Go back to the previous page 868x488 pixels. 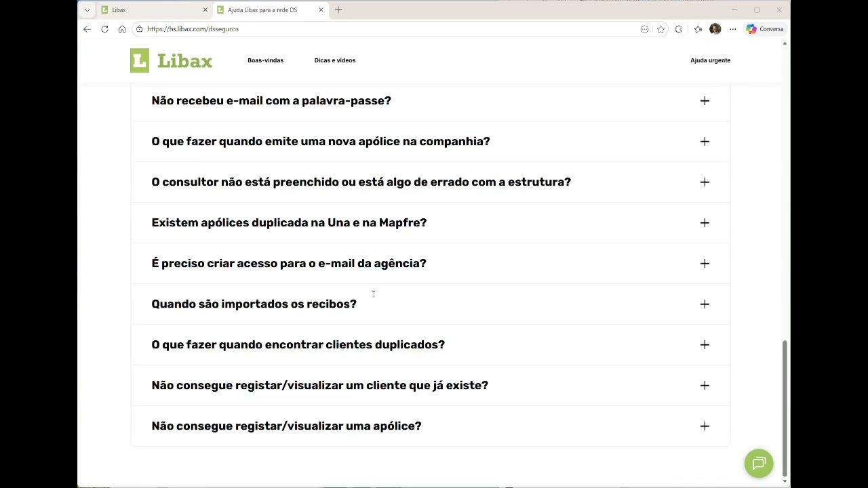(87, 29)
